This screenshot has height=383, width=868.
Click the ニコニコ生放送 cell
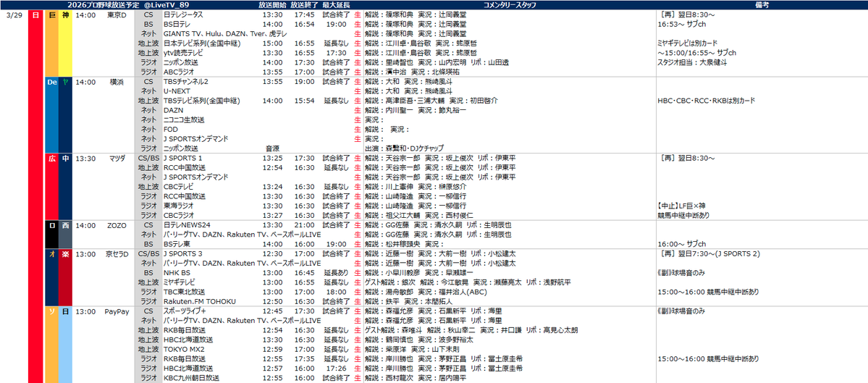point(184,120)
